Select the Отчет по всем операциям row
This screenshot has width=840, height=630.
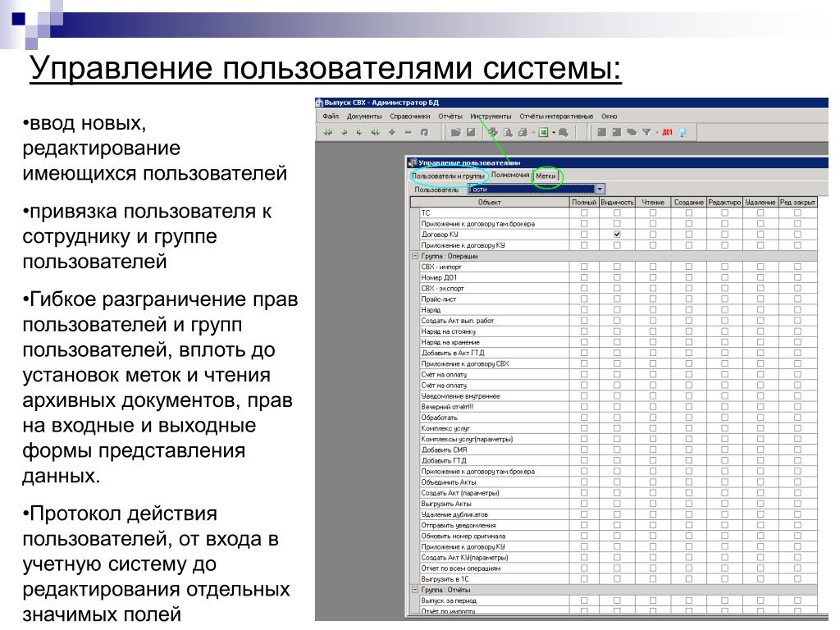pos(494,568)
